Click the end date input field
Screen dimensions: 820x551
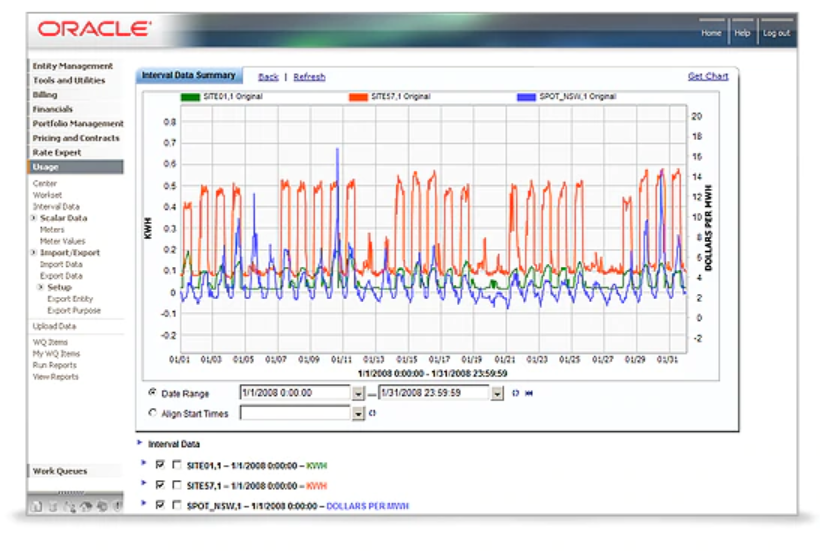click(434, 393)
